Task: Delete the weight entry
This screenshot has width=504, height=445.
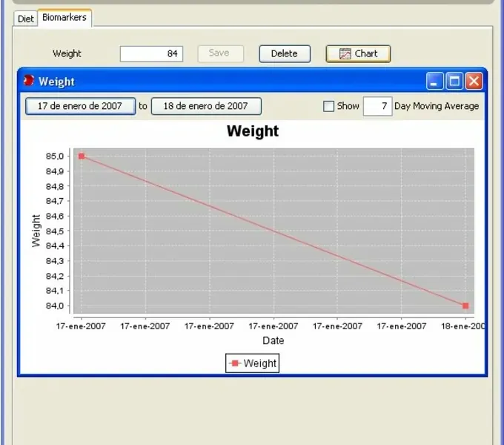Action: pos(285,53)
